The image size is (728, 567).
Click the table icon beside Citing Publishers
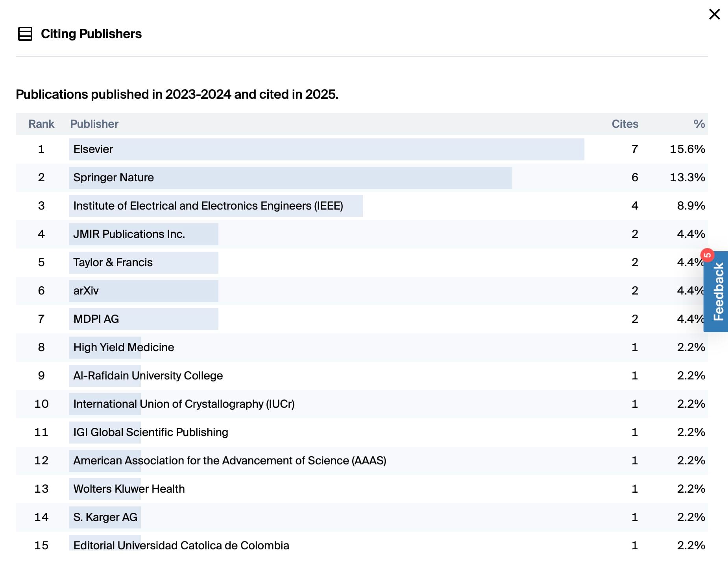(x=25, y=34)
